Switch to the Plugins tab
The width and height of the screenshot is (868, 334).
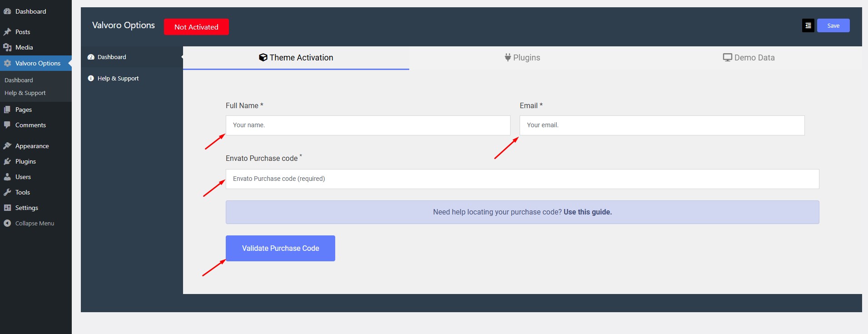click(x=522, y=58)
